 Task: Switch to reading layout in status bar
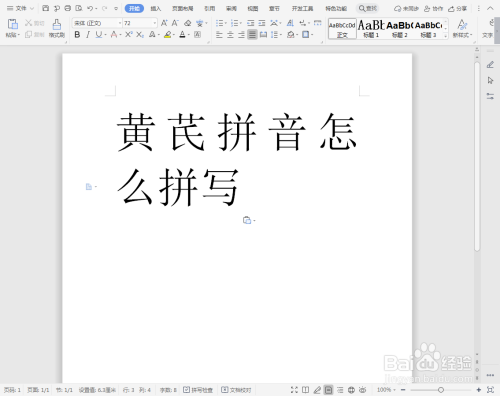(305, 390)
